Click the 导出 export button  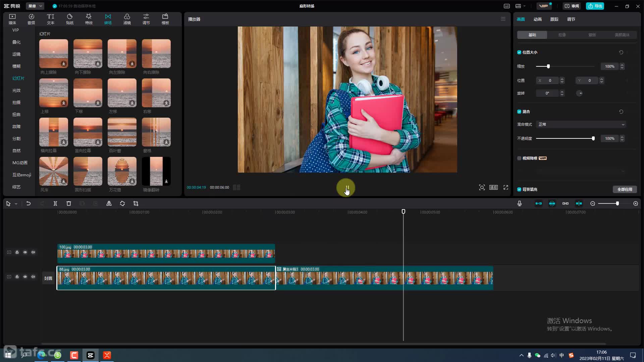tap(595, 6)
